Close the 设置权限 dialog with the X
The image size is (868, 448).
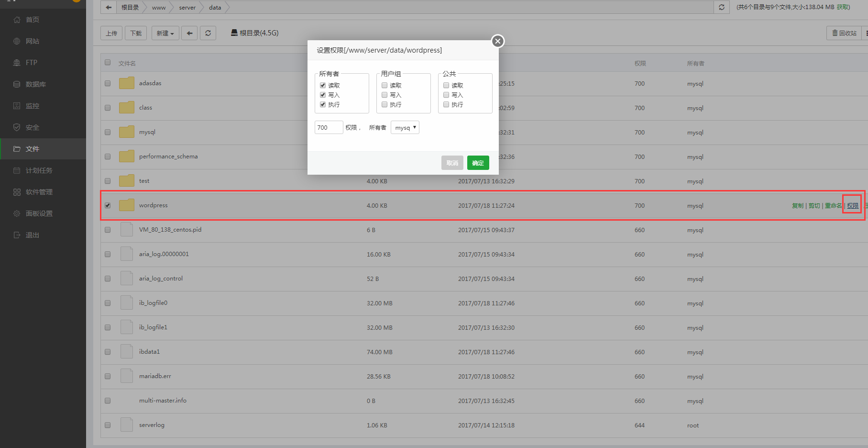click(498, 41)
